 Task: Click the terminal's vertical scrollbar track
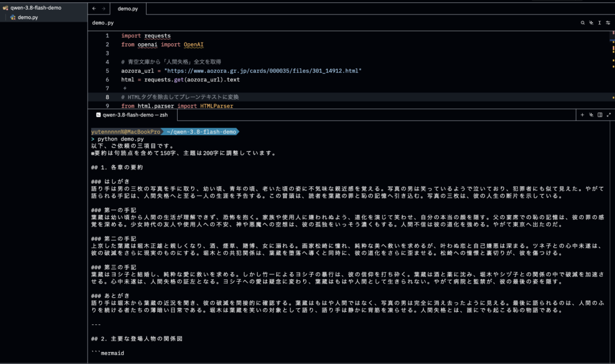tap(612, 241)
